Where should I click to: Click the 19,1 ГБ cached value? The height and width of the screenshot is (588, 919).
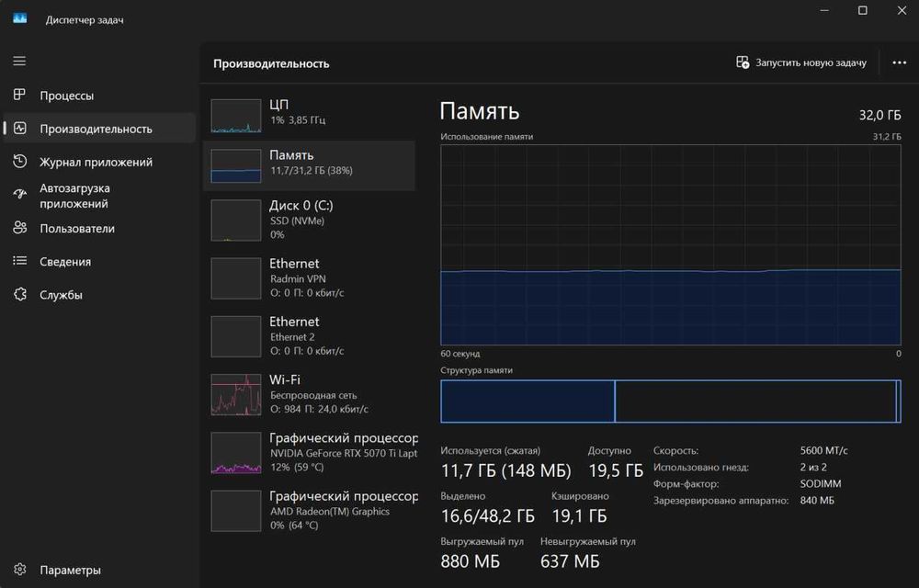(579, 515)
